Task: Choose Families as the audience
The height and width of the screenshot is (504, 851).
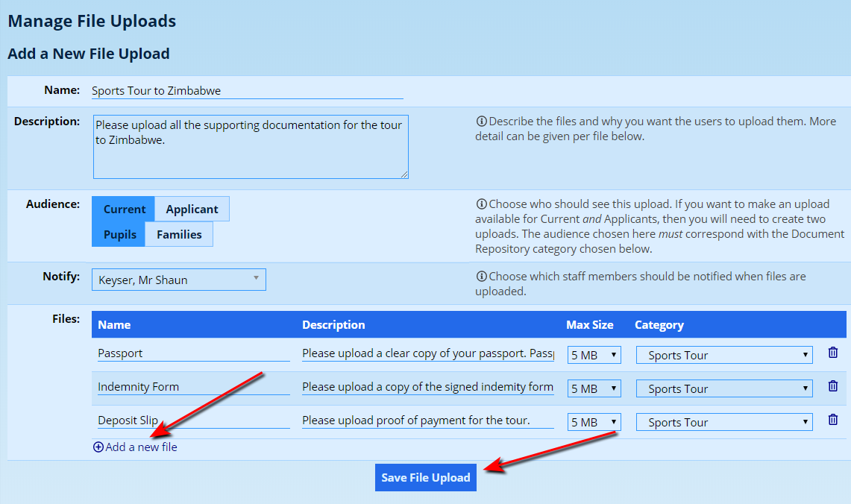Action: pos(179,235)
